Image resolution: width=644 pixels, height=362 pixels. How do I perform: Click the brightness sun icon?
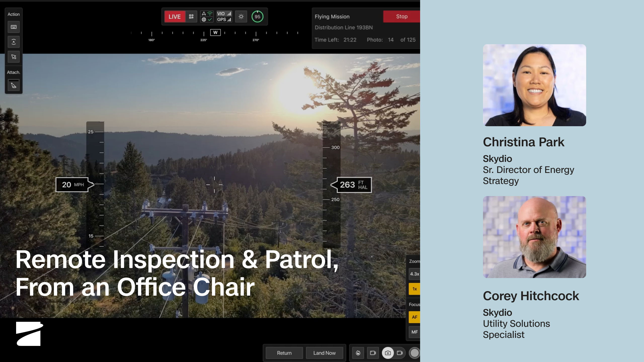tap(241, 17)
